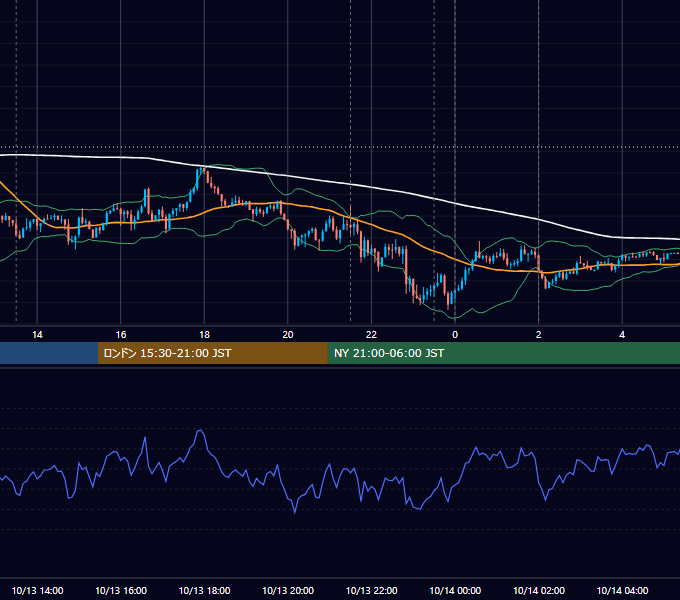Click the 10/13 20:00 time label

coord(288,590)
